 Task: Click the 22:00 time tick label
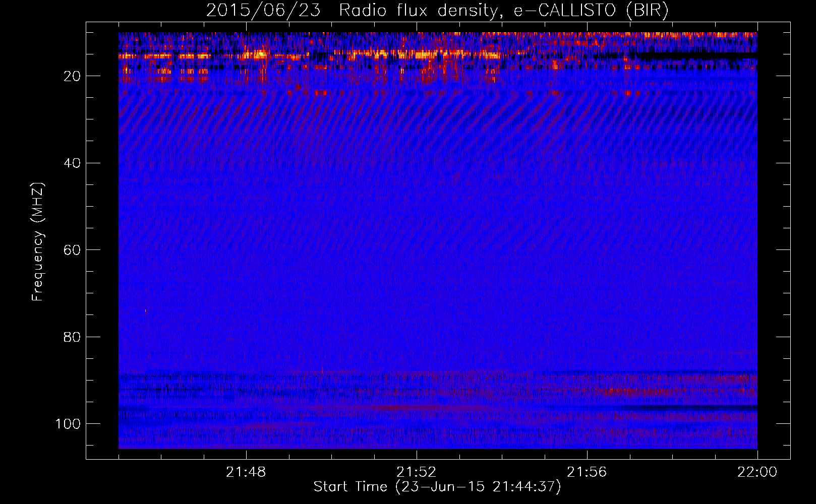pos(757,472)
